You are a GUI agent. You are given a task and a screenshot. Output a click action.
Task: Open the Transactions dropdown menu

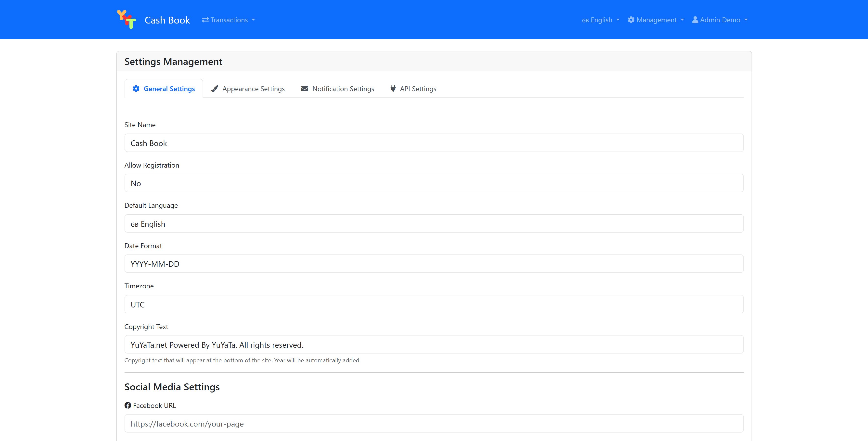pyautogui.click(x=229, y=20)
